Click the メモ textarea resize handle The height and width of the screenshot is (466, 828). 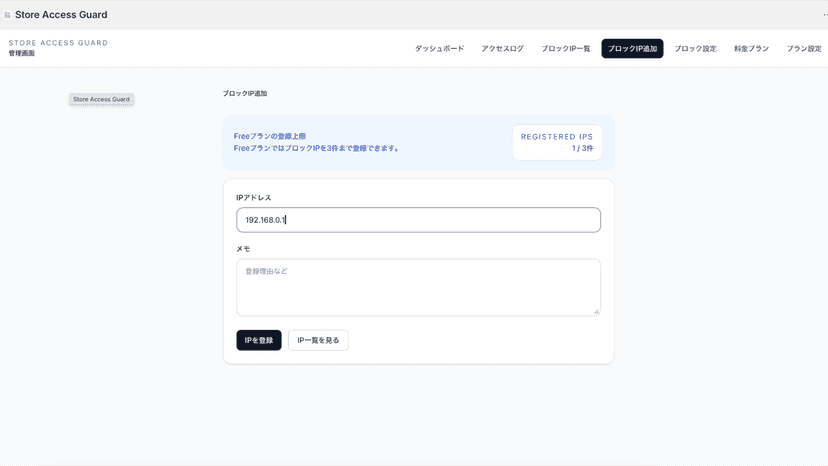coord(596,312)
